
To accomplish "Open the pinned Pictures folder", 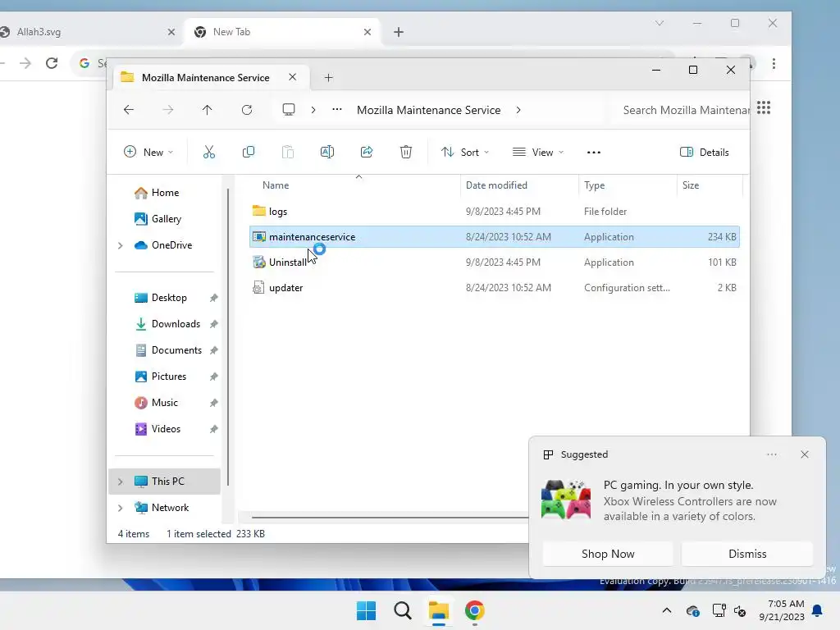I will (x=169, y=377).
